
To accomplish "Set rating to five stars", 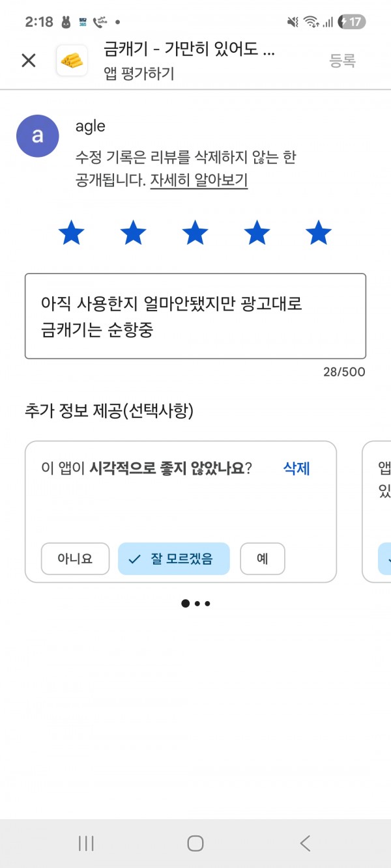I will [x=319, y=232].
